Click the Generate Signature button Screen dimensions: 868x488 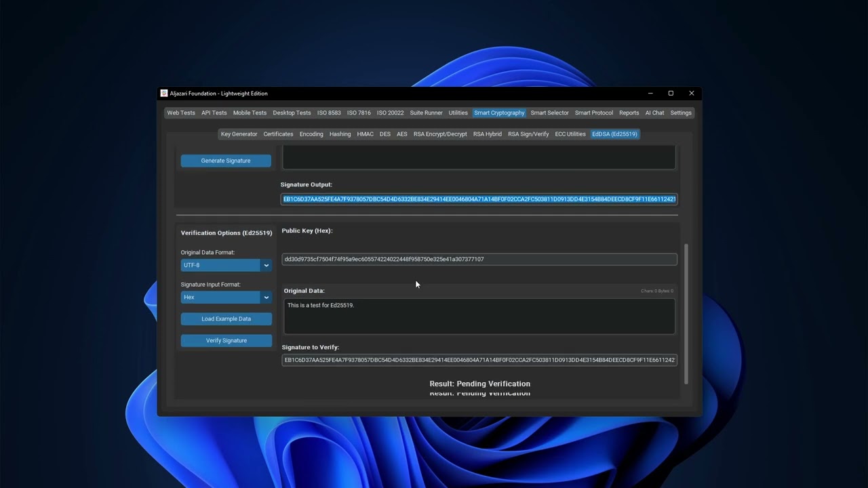pyautogui.click(x=226, y=161)
